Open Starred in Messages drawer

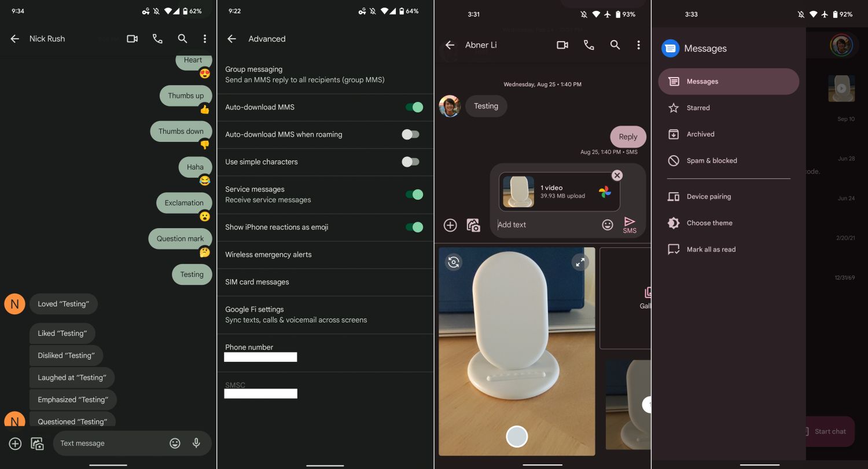[x=698, y=108]
